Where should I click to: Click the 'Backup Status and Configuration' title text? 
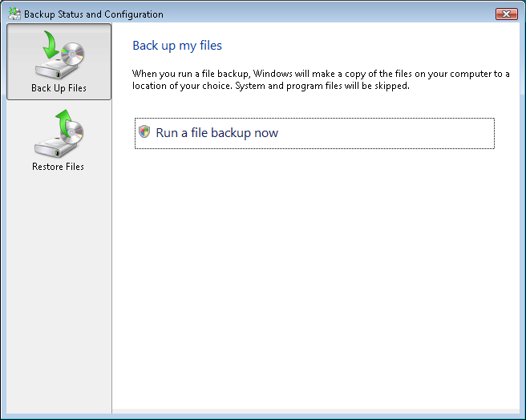coord(94,14)
